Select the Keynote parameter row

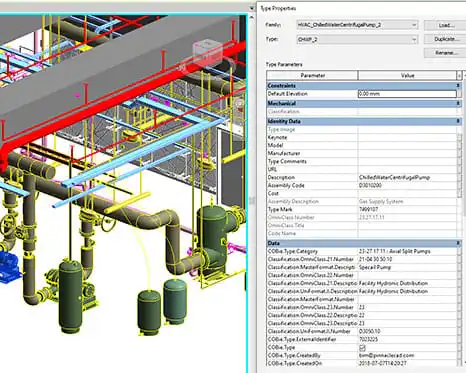click(x=363, y=137)
